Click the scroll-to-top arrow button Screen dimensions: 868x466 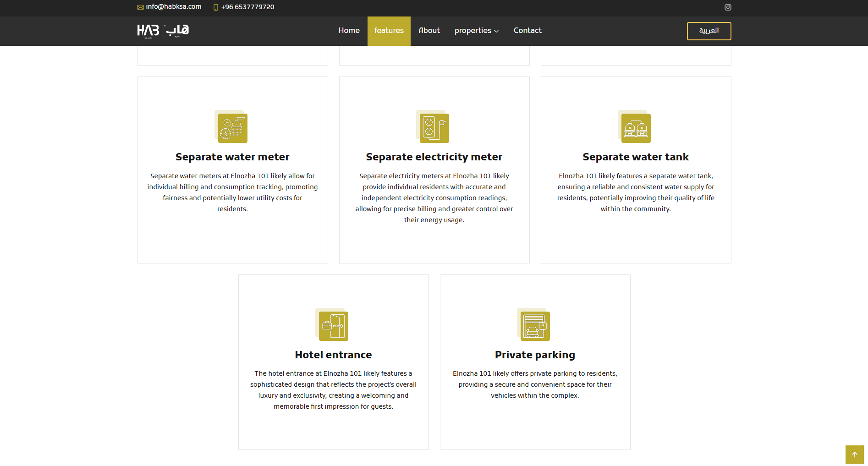click(854, 455)
